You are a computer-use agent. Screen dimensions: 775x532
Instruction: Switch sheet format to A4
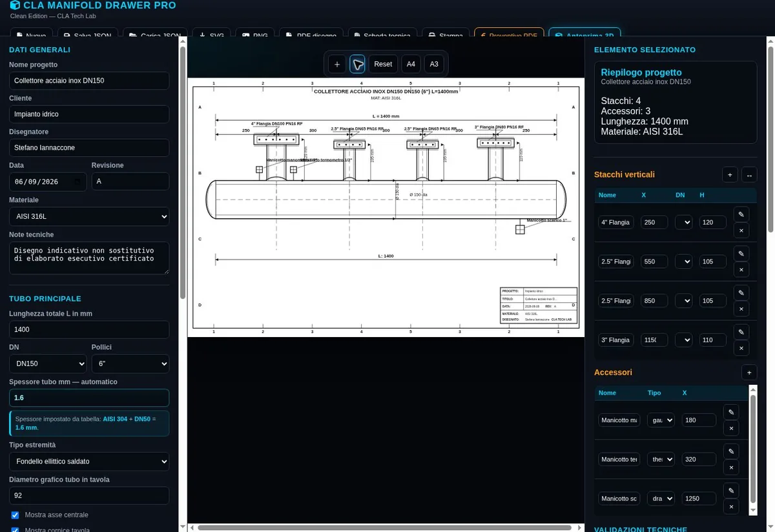tap(411, 64)
